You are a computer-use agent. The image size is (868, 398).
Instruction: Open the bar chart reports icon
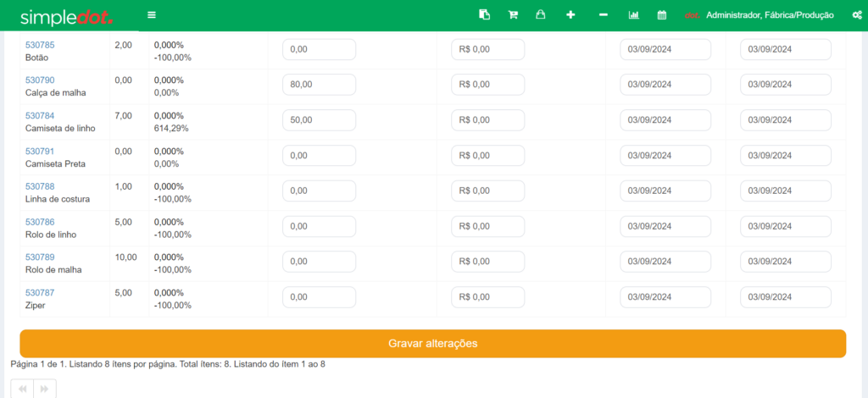(x=633, y=14)
